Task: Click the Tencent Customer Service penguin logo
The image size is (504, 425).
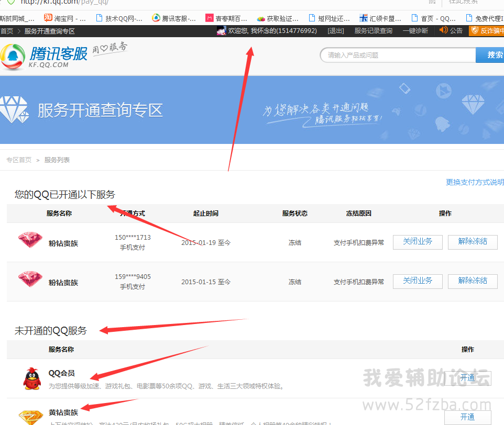Action: point(13,57)
